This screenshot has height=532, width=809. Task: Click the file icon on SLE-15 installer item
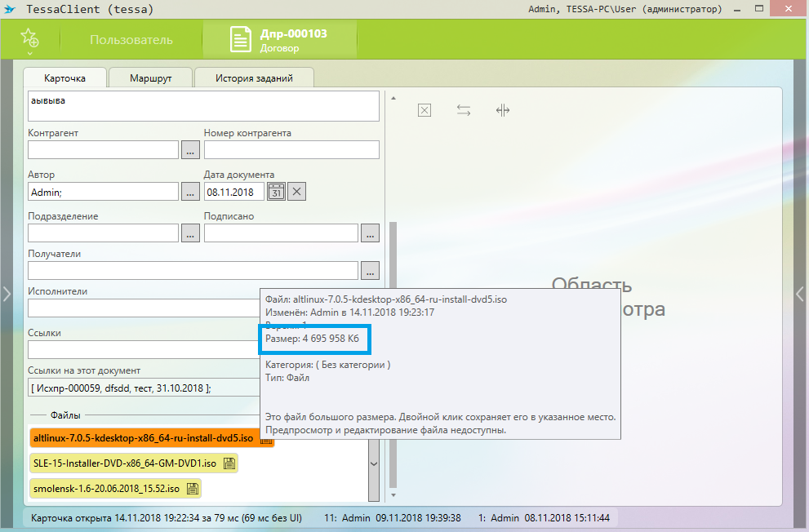tap(229, 463)
